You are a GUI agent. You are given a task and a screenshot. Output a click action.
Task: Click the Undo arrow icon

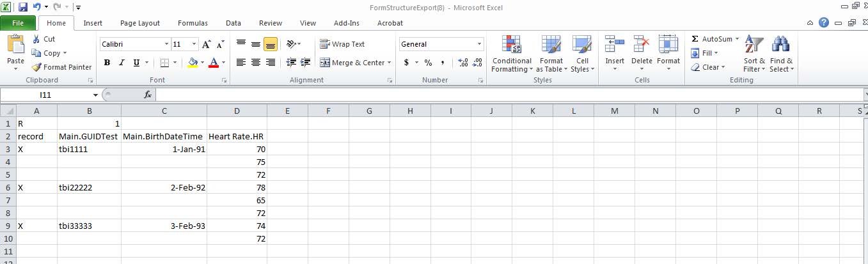(x=36, y=8)
